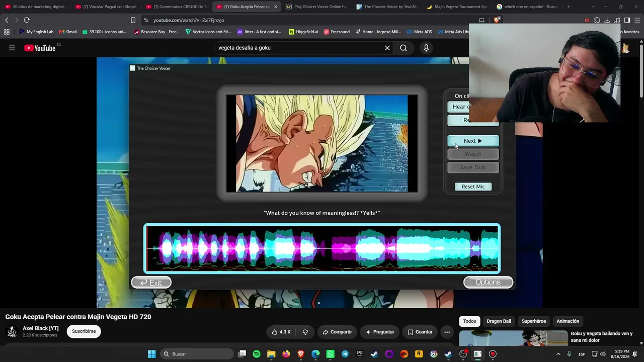Start voice search with the microphone icon
The image size is (644, 362).
426,48
